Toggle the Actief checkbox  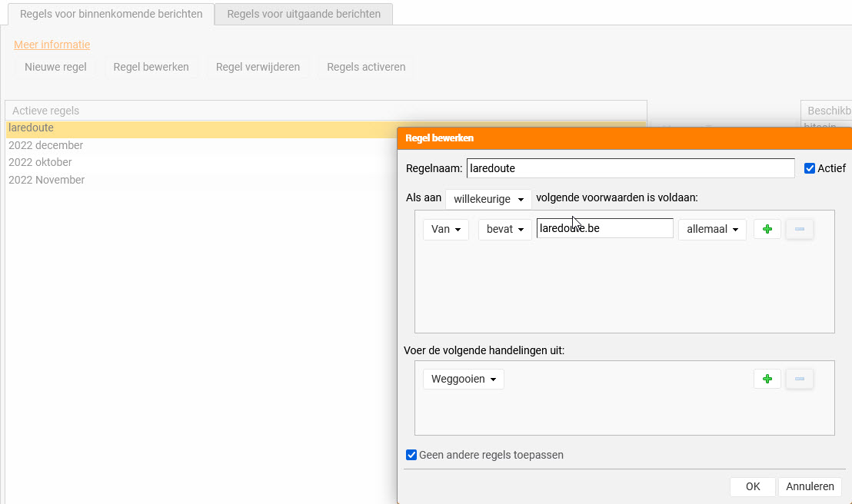pyautogui.click(x=810, y=168)
